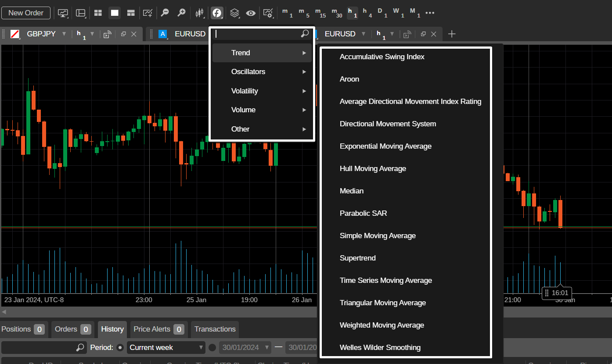Expand the Volatility submenu
Image resolution: width=612 pixels, height=364 pixels.
262,91
